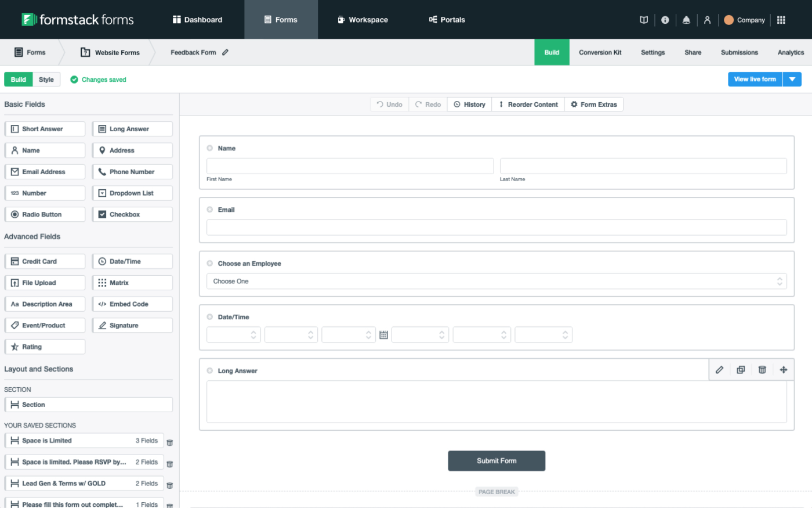Select the edit pencil on the Long Answer field
Viewport: 812px width, 508px height.
(x=719, y=370)
